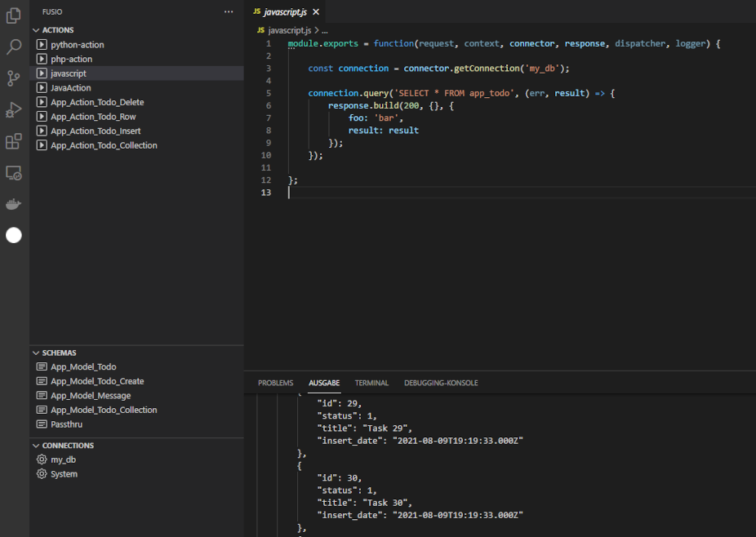756x537 pixels.
Task: Open the Docker view icon
Action: [14, 204]
